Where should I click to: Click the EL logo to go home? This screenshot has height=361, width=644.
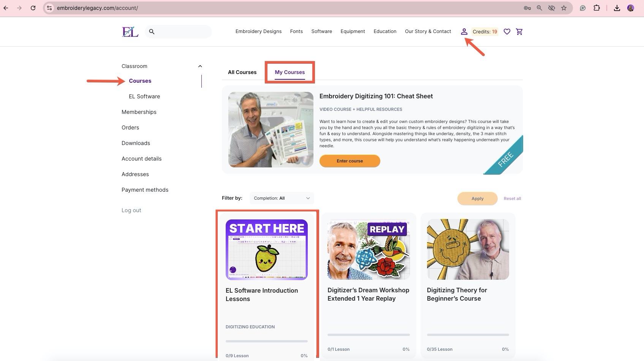point(130,32)
